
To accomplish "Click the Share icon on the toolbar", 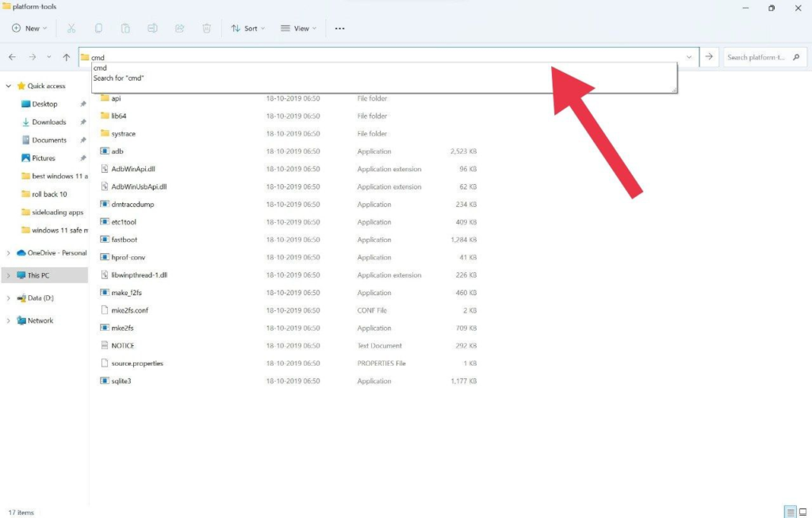I will coord(179,28).
